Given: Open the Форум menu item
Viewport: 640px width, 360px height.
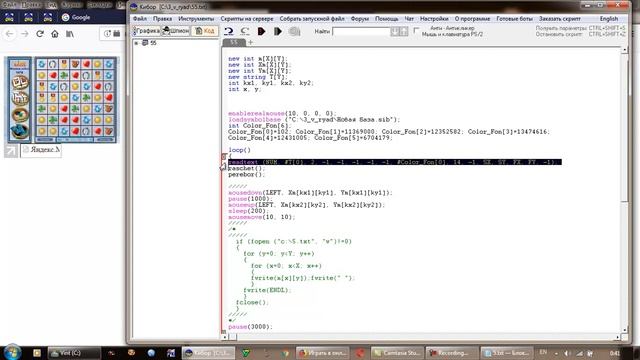Looking at the screenshot, I should (360, 19).
